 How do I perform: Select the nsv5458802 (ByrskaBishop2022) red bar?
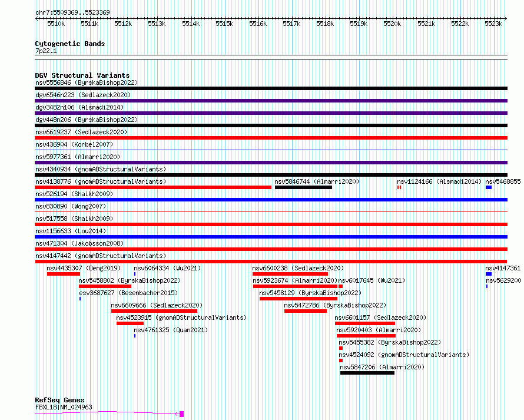[105, 286]
